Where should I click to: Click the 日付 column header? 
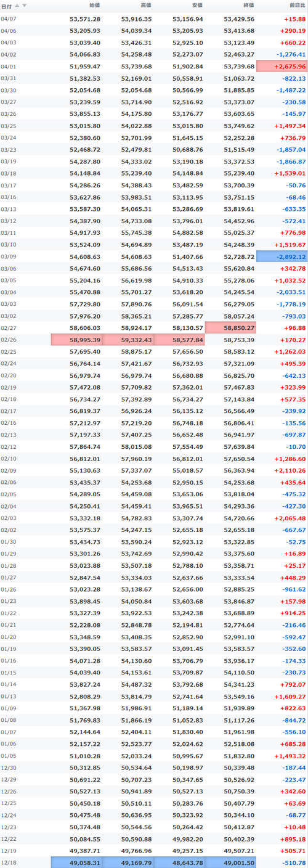point(6,5)
